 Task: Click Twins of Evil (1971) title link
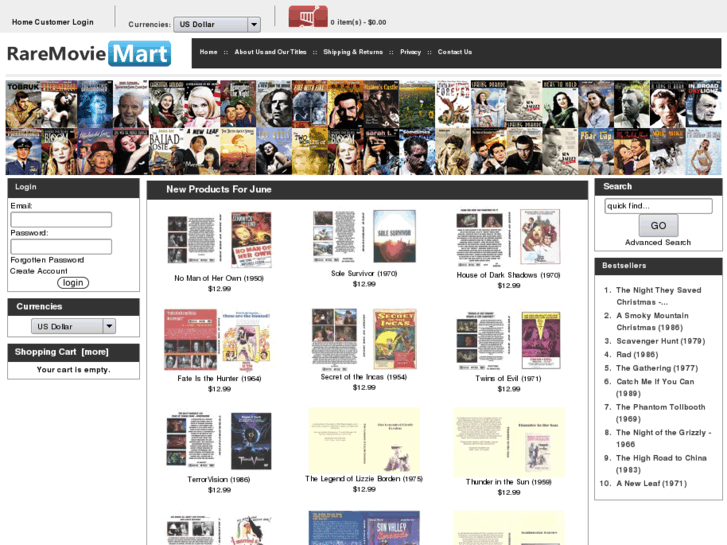click(x=508, y=378)
